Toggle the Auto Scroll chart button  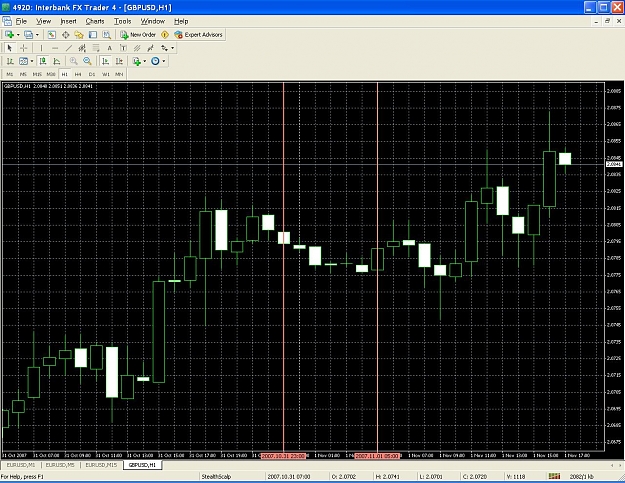point(105,61)
